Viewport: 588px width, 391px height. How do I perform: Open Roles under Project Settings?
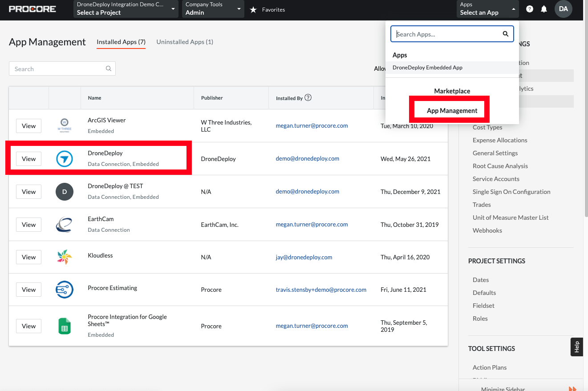pyautogui.click(x=480, y=318)
